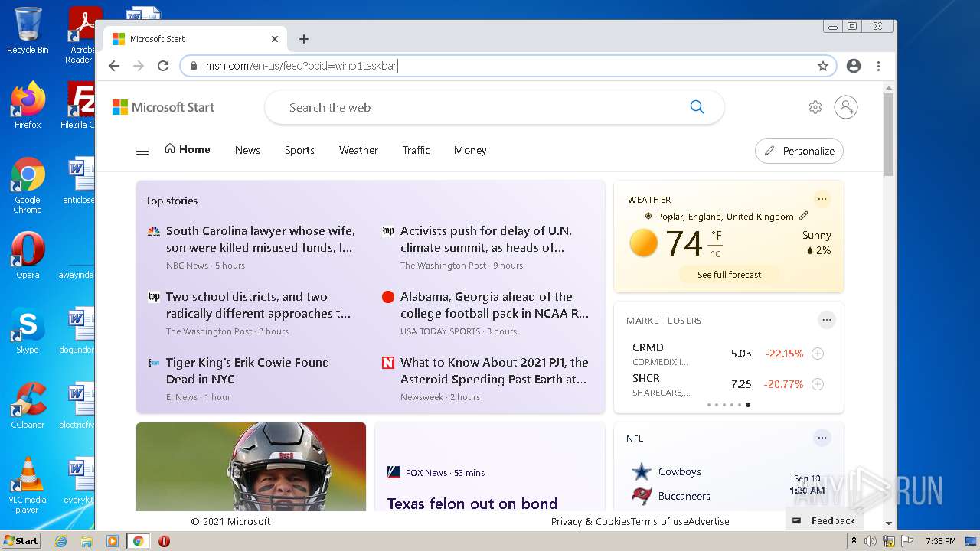Open the MSN settings gear icon
The width and height of the screenshot is (980, 551).
[x=815, y=107]
